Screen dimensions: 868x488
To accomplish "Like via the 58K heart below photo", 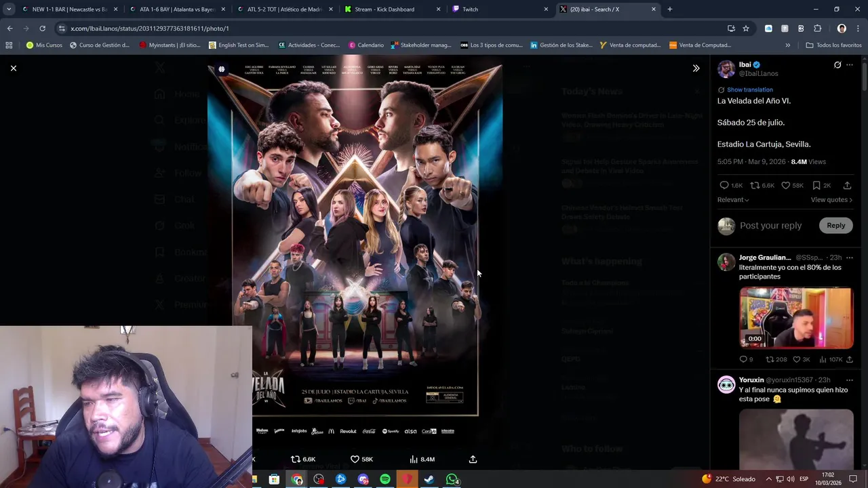I will click(x=361, y=460).
